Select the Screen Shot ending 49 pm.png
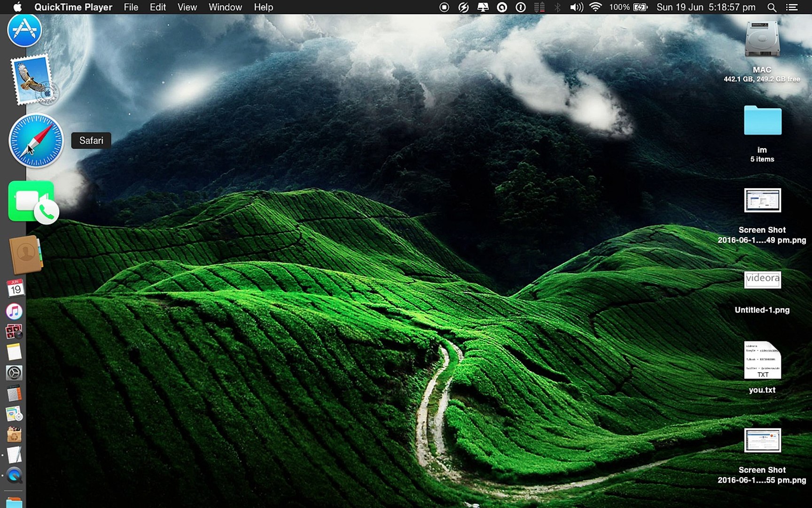Viewport: 812px width, 508px height. coord(762,200)
